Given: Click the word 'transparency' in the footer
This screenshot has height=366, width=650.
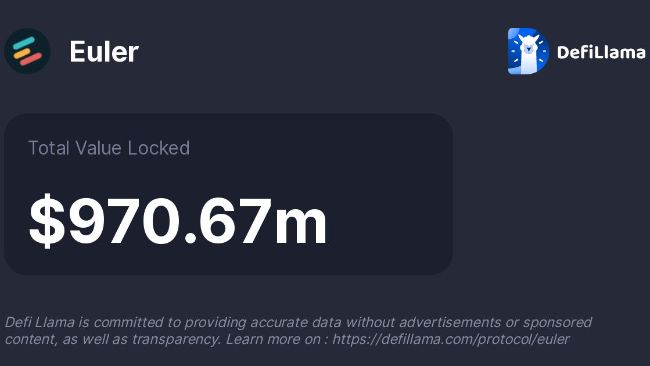Looking at the screenshot, I should (176, 340).
